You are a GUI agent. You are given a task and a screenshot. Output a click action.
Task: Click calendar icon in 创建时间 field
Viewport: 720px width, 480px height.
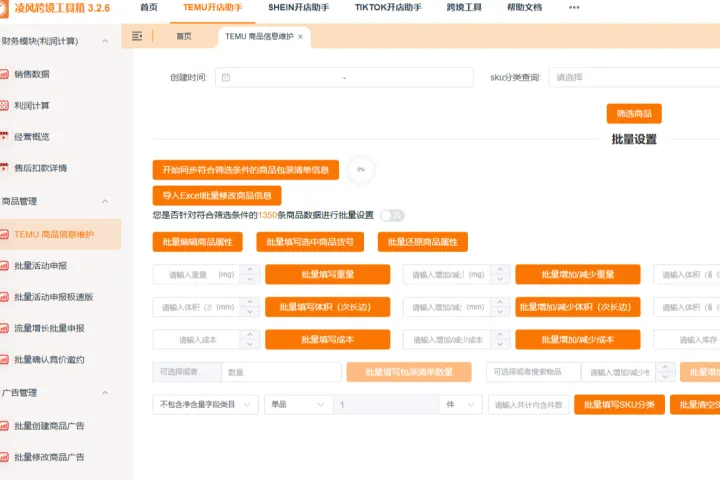226,77
